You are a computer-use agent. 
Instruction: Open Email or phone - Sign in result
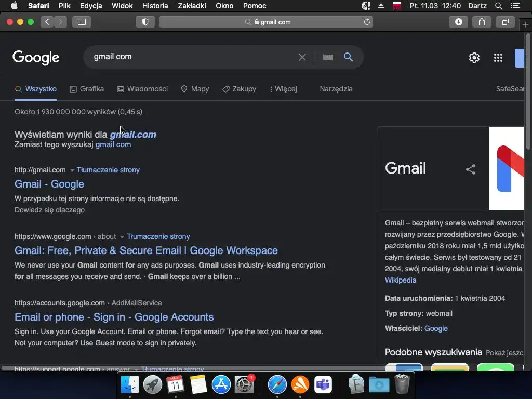[114, 317]
